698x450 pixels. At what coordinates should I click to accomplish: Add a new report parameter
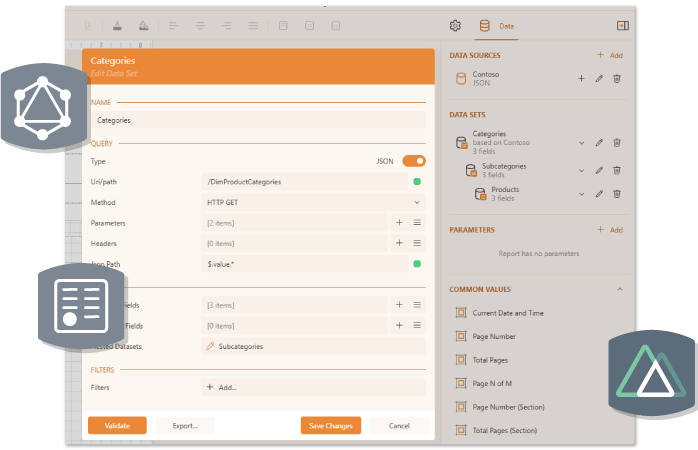(610, 230)
